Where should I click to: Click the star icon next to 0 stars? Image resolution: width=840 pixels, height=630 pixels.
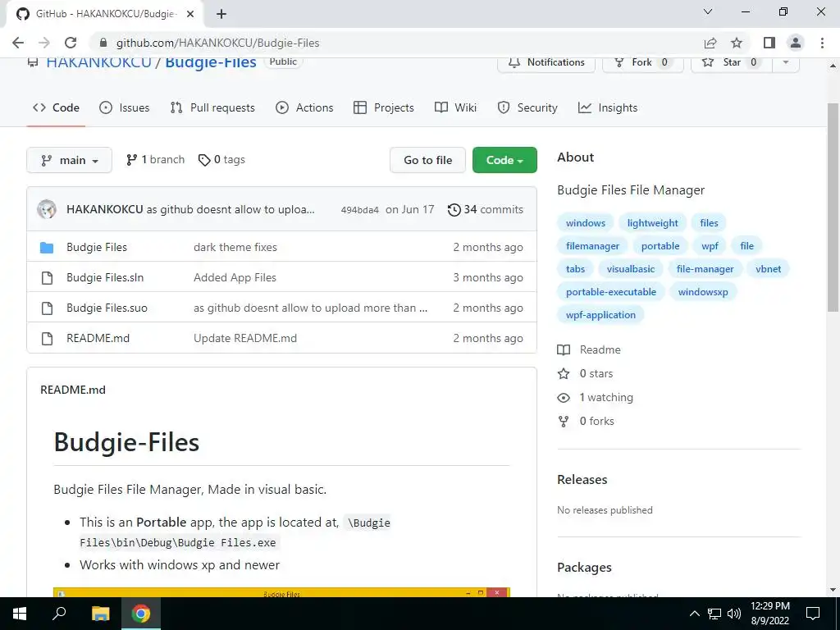tap(564, 373)
